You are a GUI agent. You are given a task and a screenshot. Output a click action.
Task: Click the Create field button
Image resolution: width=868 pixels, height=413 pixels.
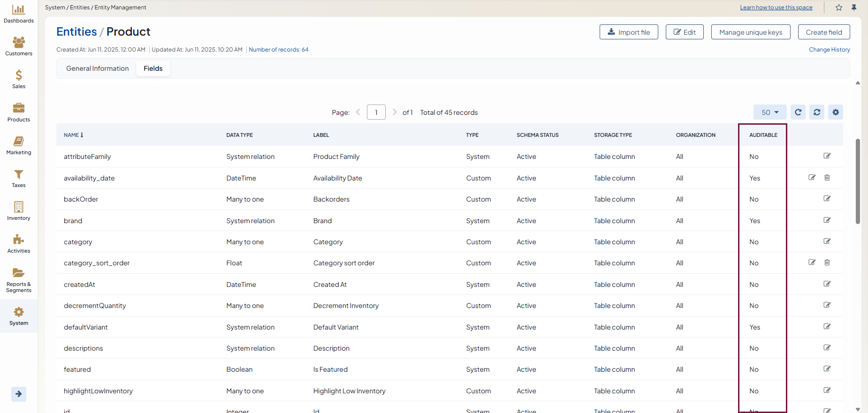point(823,32)
